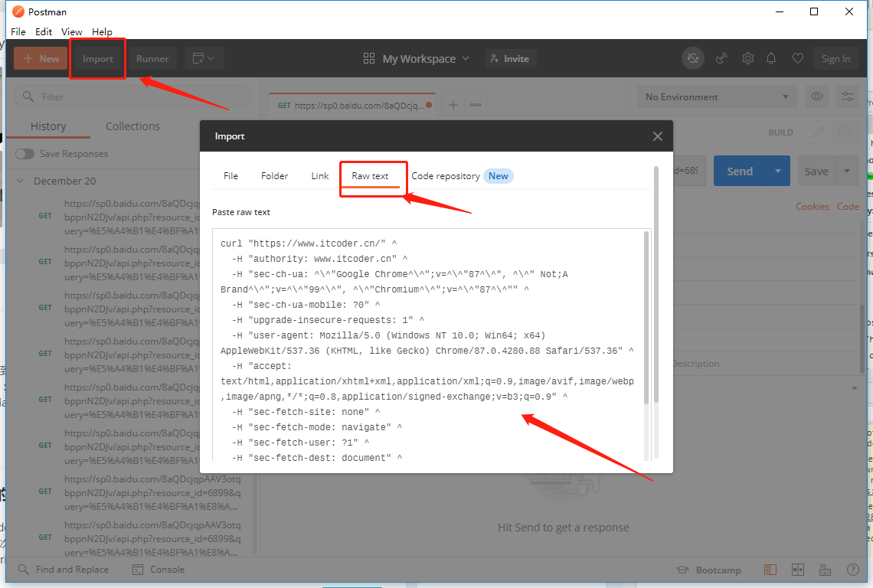
Task: Toggle the Save Responses switch
Action: [25, 154]
